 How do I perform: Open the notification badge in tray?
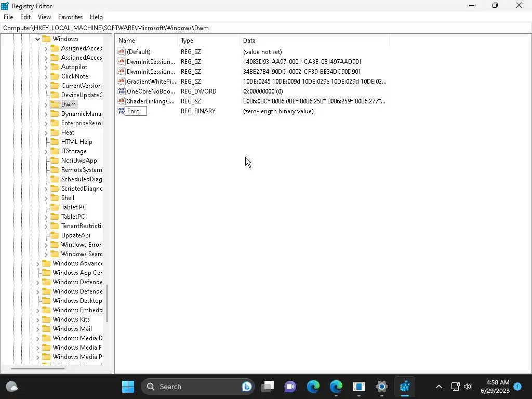[x=517, y=386]
